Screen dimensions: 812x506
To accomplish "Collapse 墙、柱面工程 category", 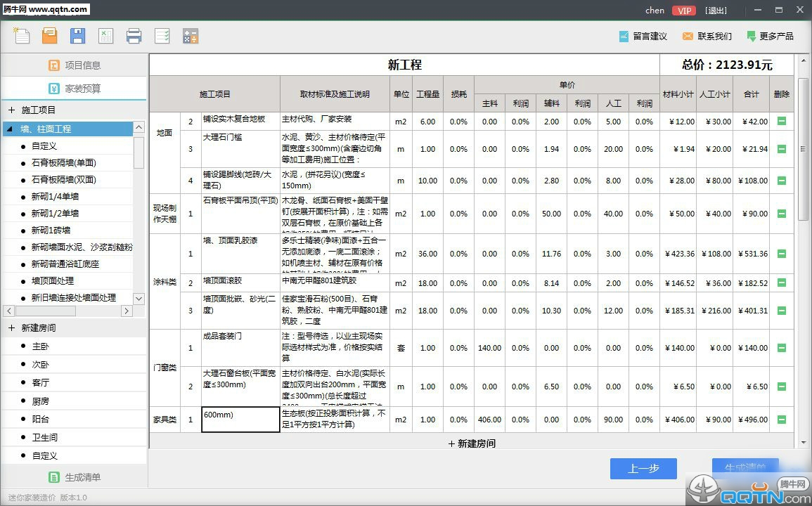I will click(x=10, y=129).
